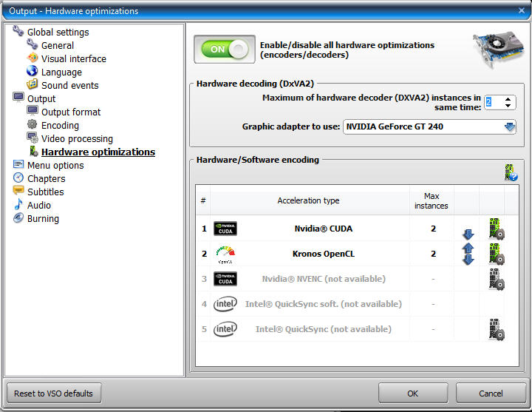Decrease DXVA2 decoder instances with down arrow
532x412 pixels.
click(508, 106)
